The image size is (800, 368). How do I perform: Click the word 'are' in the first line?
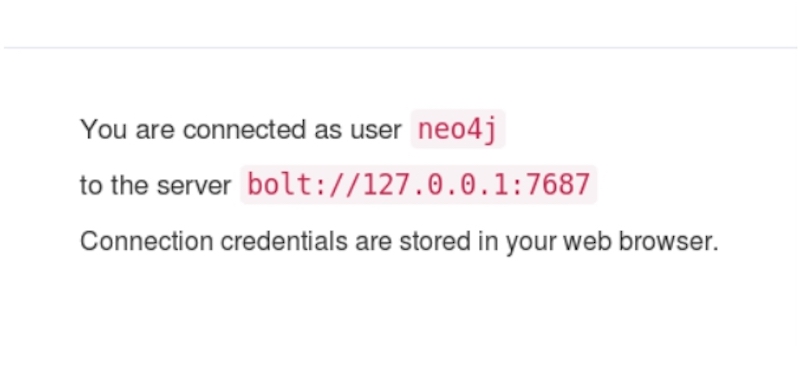(x=155, y=130)
